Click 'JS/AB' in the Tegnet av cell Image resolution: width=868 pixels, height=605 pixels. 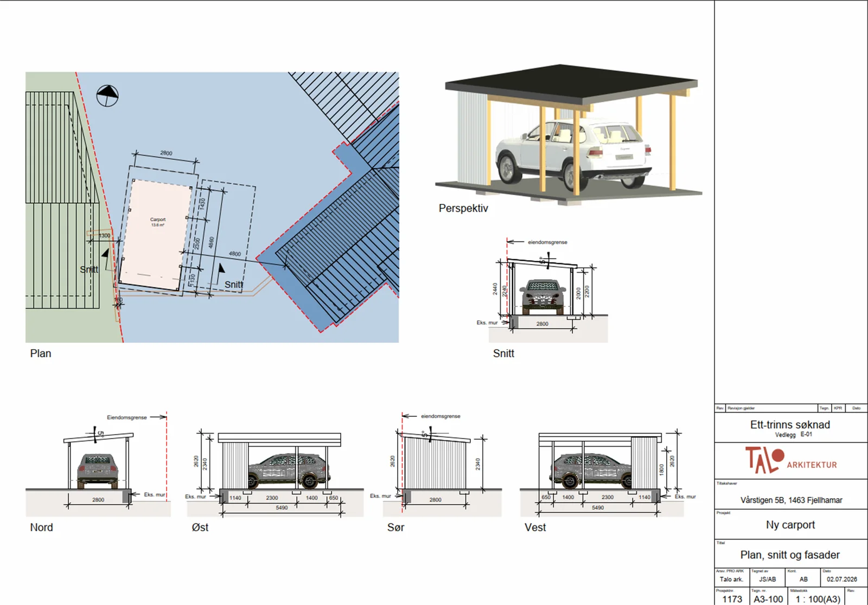coord(767,580)
